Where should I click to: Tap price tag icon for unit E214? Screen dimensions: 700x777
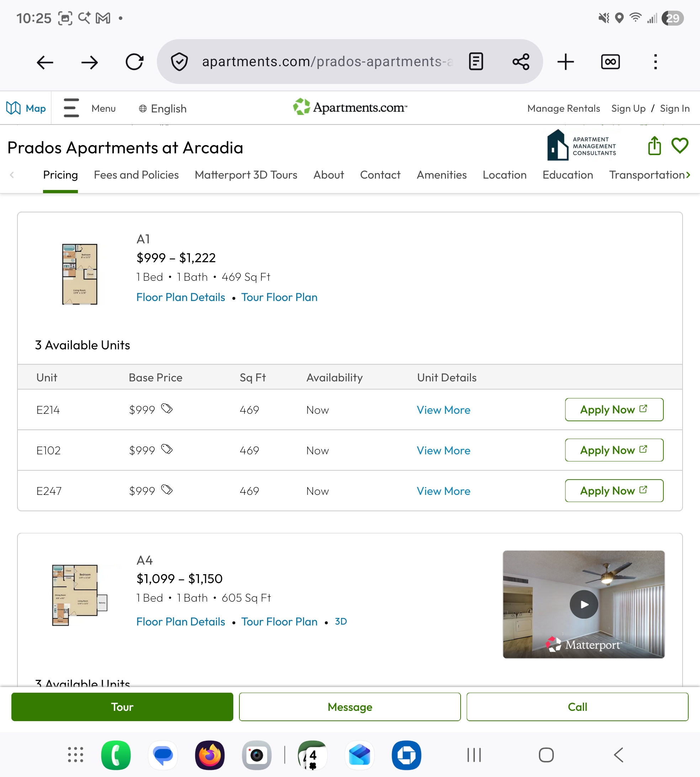click(167, 408)
